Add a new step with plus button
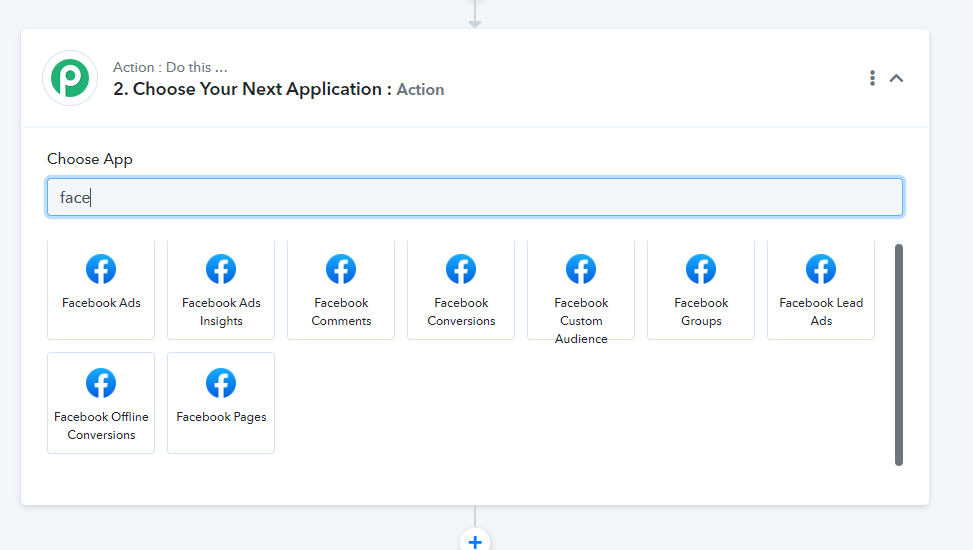This screenshot has height=550, width=973. 475,541
